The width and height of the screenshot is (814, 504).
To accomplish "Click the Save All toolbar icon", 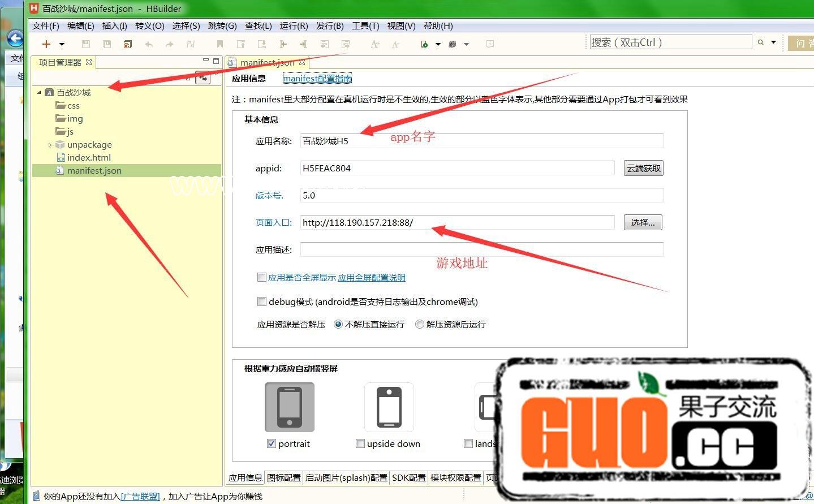I will click(107, 44).
